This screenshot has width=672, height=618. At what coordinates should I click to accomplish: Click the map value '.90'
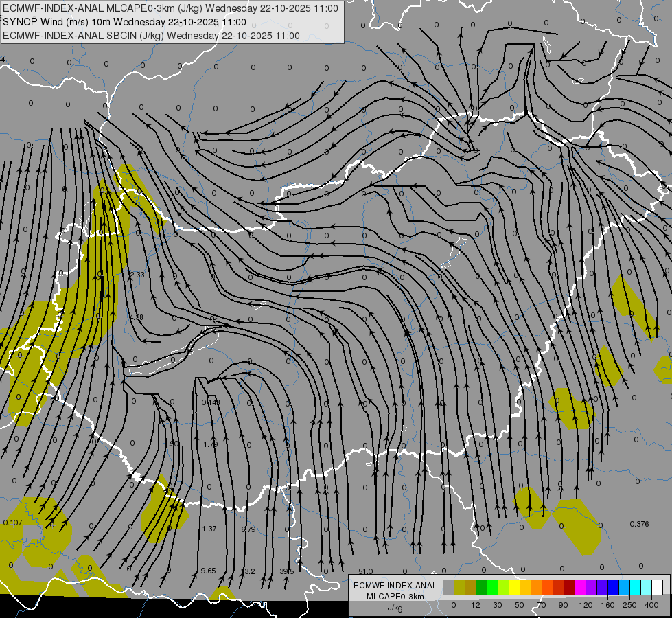pos(174,444)
